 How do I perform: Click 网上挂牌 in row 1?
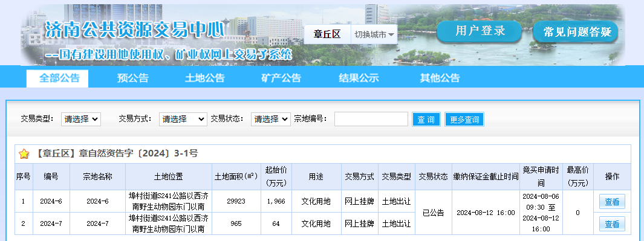[359, 202]
